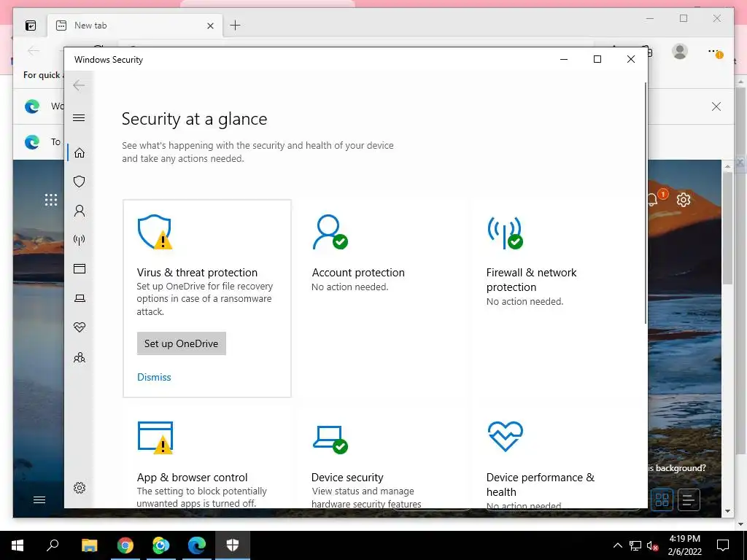Viewport: 747px width, 560px height.
Task: Close the Windows Security window
Action: click(x=631, y=59)
